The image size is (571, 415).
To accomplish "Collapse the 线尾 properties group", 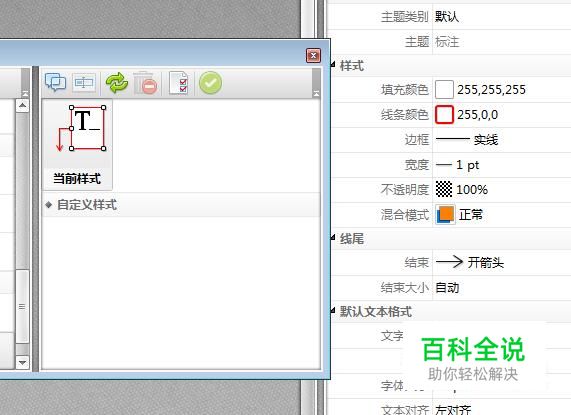I will pyautogui.click(x=333, y=238).
